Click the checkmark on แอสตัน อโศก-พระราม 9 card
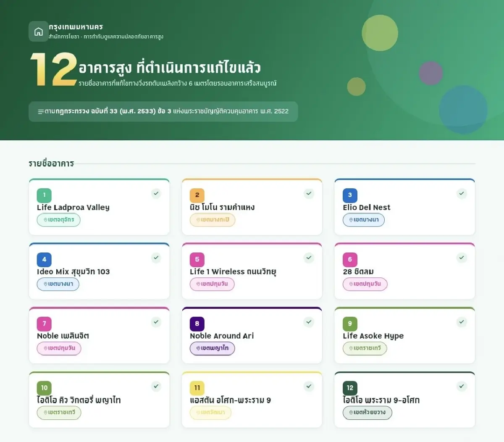Image resolution: width=504 pixels, height=442 pixels. [x=309, y=386]
